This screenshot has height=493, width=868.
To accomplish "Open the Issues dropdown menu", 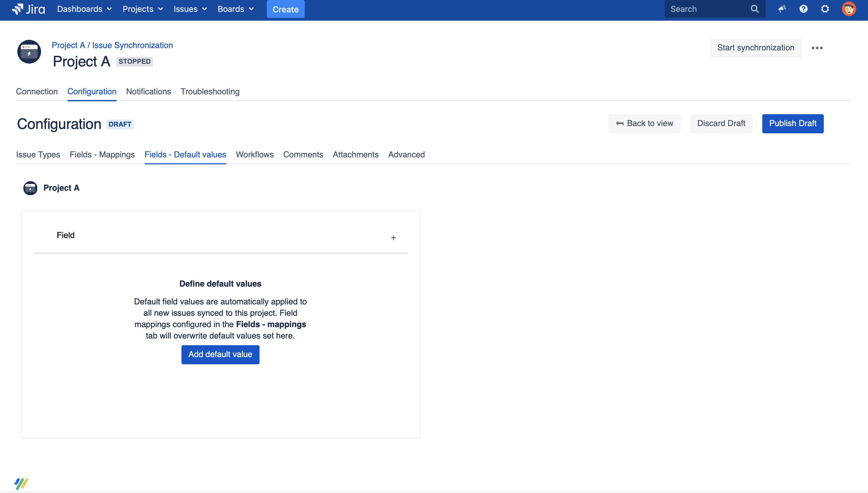I will click(190, 9).
